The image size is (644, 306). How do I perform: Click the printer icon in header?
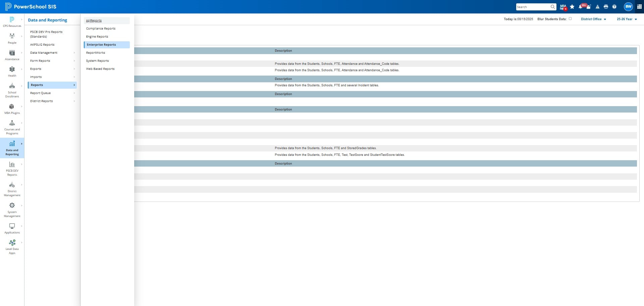tap(606, 7)
